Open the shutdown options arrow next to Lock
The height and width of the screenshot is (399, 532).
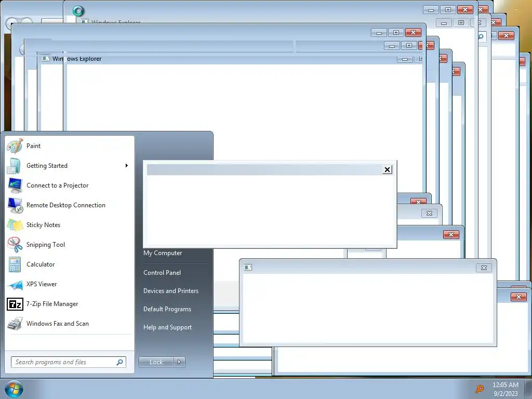(x=179, y=362)
